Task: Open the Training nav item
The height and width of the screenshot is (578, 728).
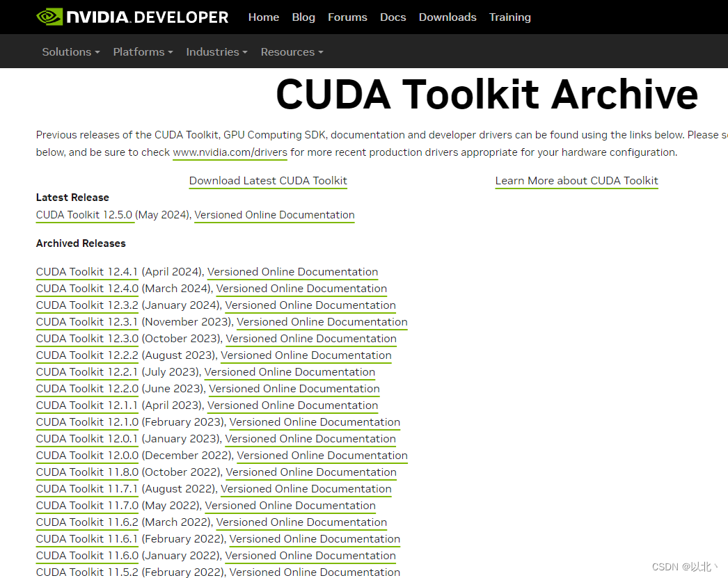Action: tap(509, 17)
